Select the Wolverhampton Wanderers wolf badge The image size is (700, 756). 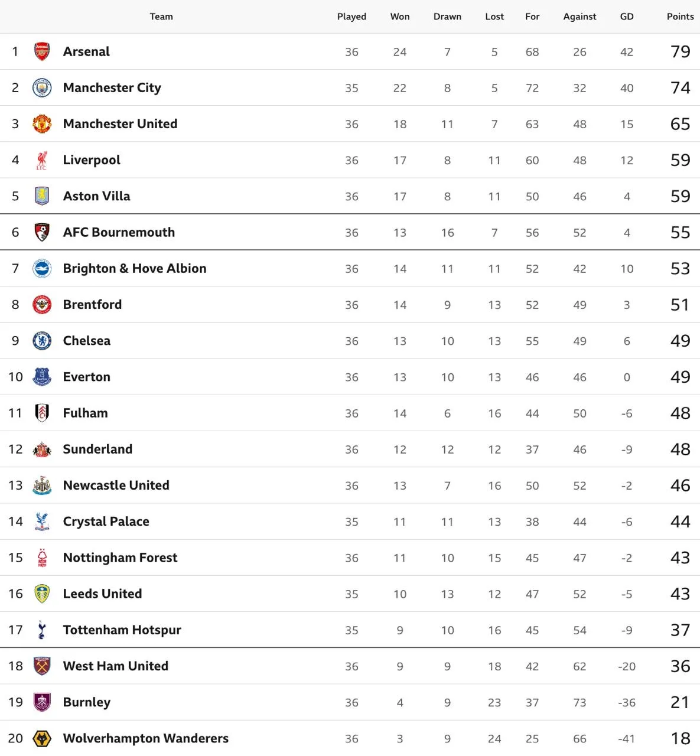[42, 738]
